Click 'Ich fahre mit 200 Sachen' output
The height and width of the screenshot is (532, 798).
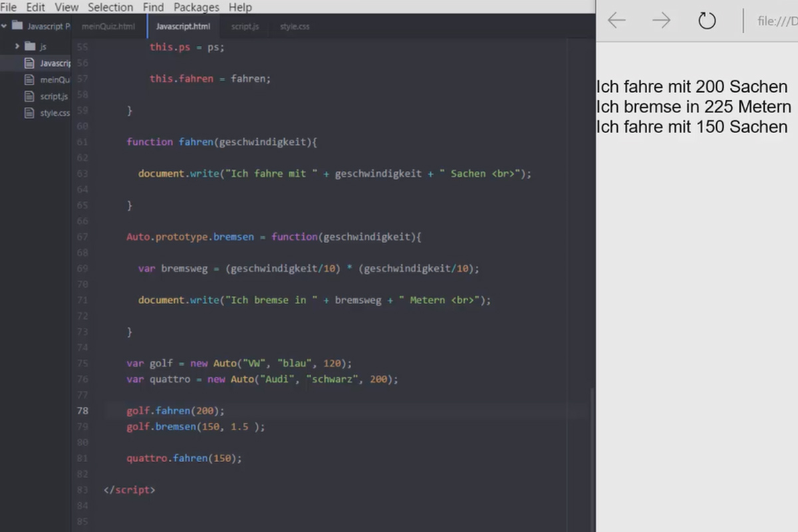pyautogui.click(x=692, y=86)
